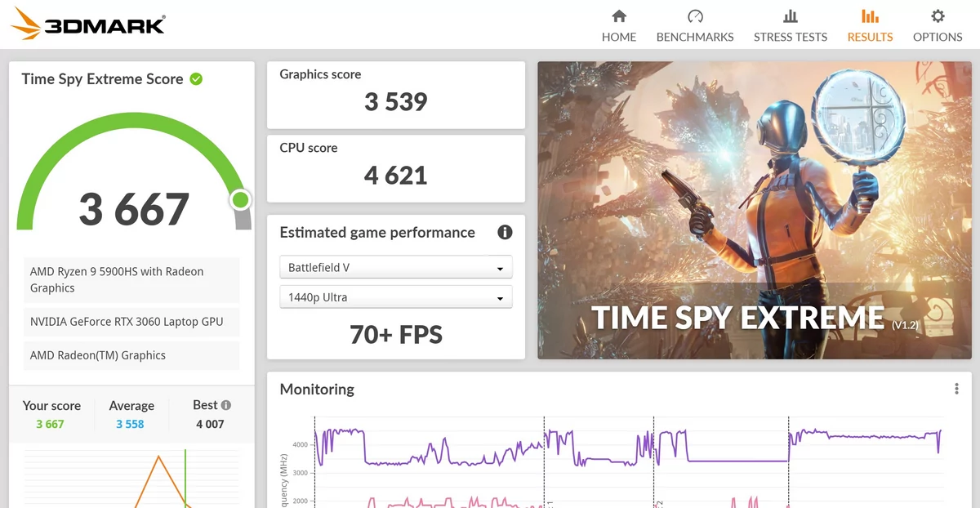Expand the 1440p Ultra resolution dropdown
Image resolution: width=980 pixels, height=508 pixels.
point(396,297)
